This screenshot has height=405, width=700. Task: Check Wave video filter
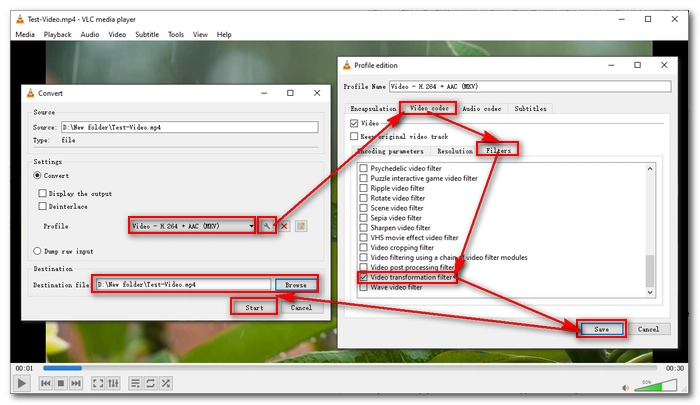363,287
